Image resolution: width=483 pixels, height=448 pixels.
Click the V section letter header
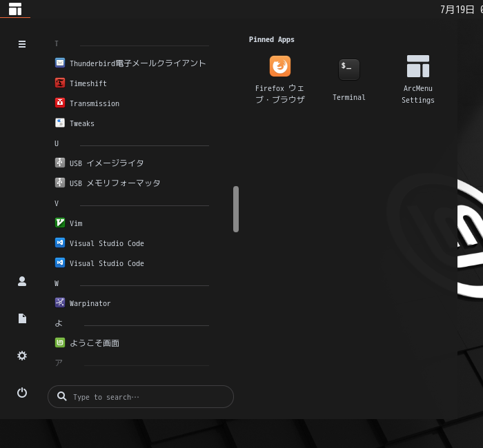(57, 203)
